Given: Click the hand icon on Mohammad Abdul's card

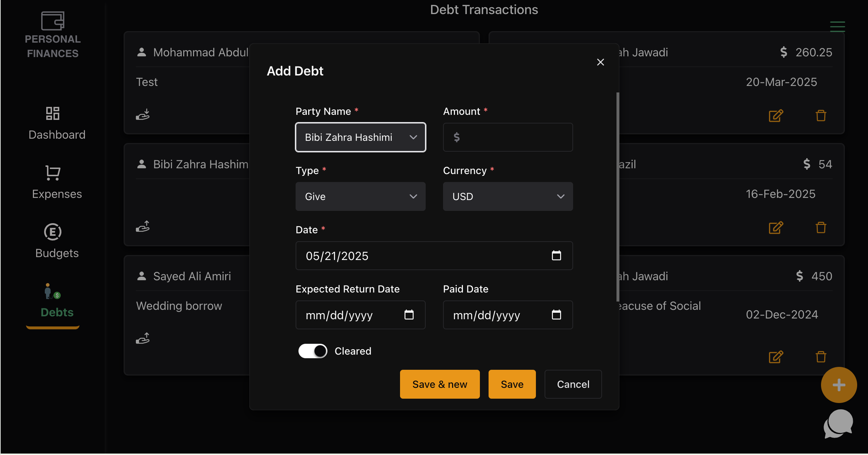Looking at the screenshot, I should point(143,114).
